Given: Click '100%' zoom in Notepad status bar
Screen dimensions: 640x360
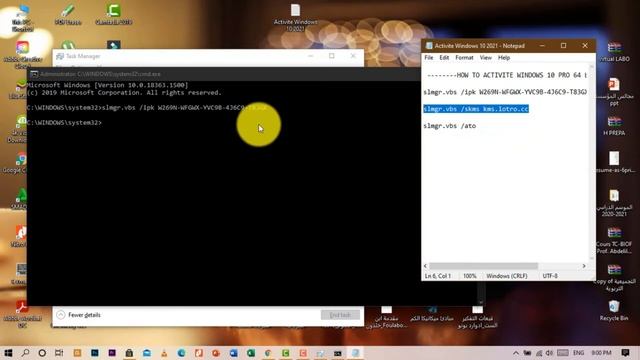Looking at the screenshot, I should tap(469, 276).
